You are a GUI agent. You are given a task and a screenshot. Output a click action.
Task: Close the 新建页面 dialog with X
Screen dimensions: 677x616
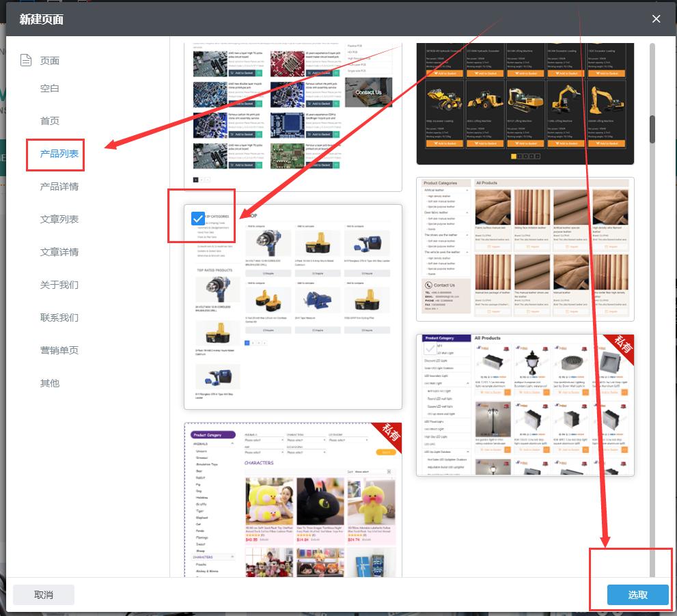pos(656,19)
